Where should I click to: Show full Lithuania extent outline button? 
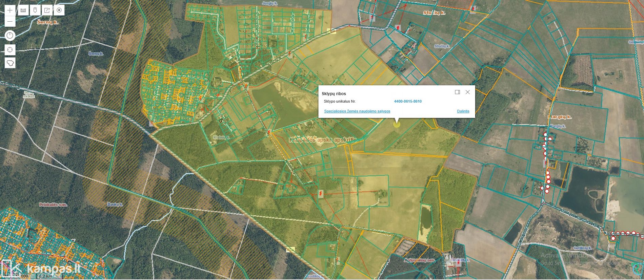10,63
